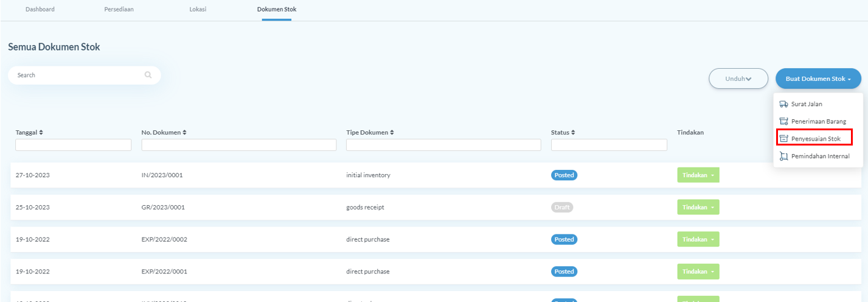The height and width of the screenshot is (302, 868).
Task: Choose Pemindahan Internal from the menu
Action: coord(818,156)
